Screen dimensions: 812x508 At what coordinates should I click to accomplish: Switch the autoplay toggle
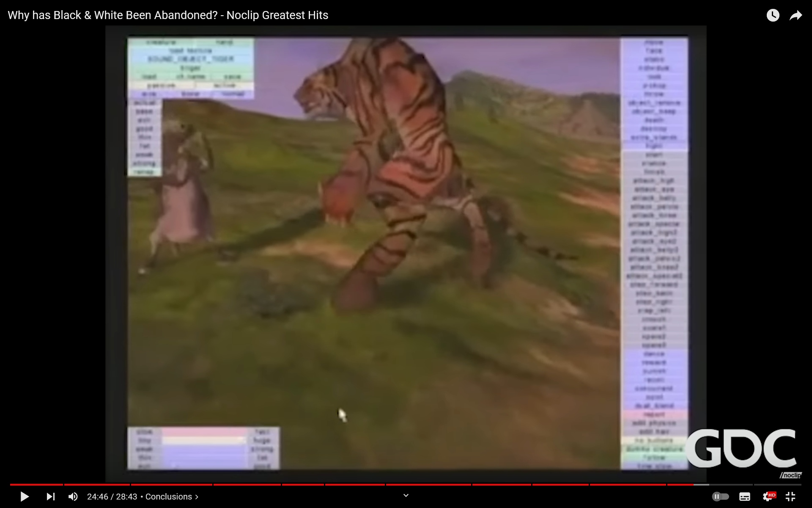pyautogui.click(x=720, y=497)
